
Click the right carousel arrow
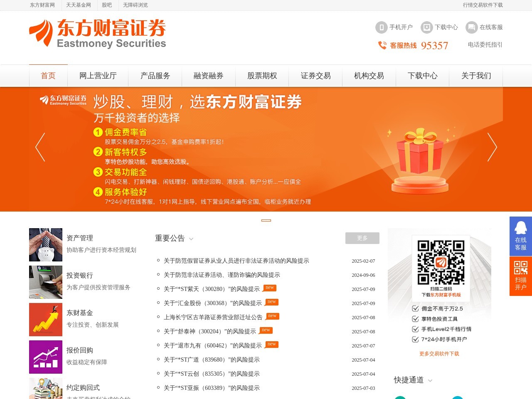tap(493, 147)
